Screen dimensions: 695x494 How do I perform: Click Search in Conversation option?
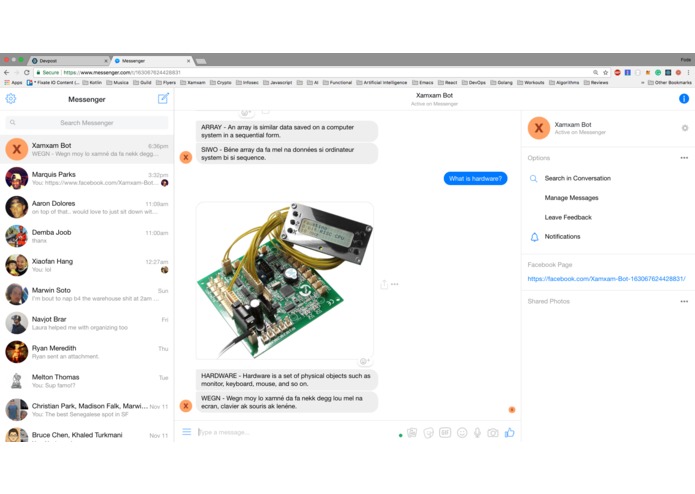click(x=578, y=178)
